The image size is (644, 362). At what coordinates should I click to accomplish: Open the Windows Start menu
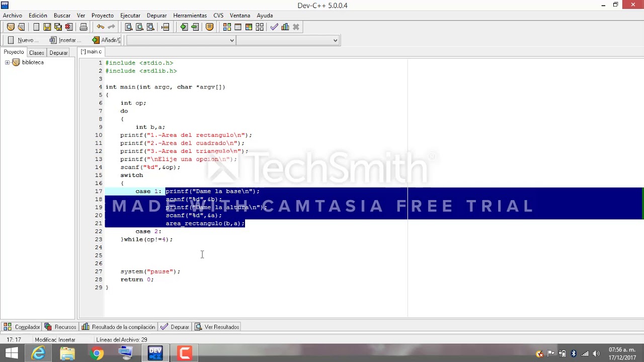pyautogui.click(x=11, y=353)
